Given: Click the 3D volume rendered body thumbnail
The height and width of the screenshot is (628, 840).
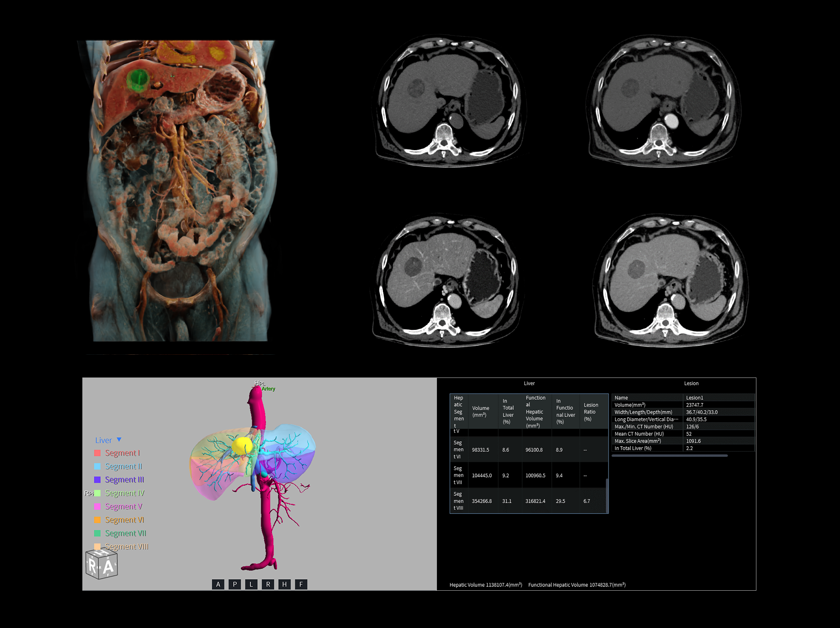Looking at the screenshot, I should pyautogui.click(x=180, y=191).
